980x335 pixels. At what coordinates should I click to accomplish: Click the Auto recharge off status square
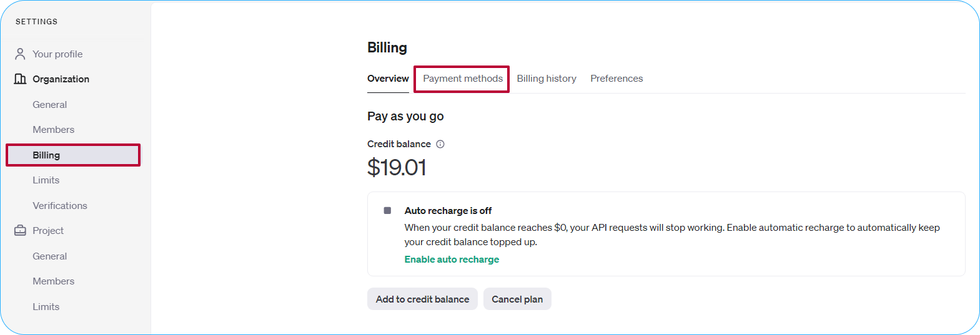pyautogui.click(x=387, y=211)
